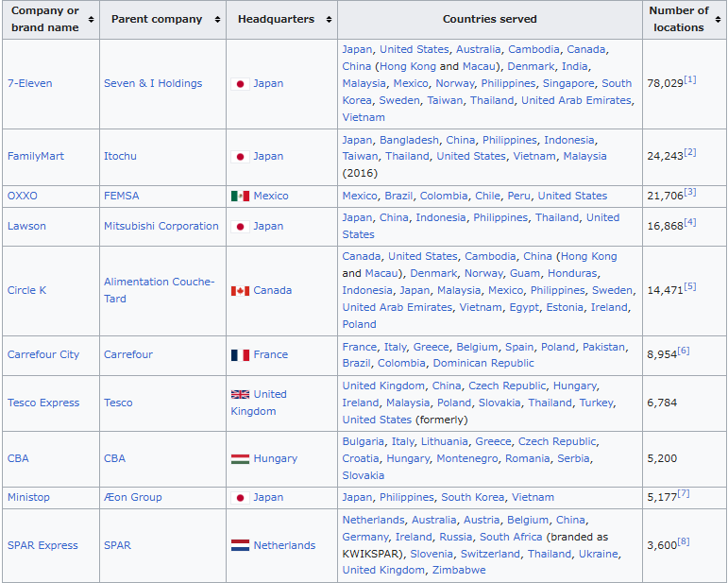Open the Seven & I Holdings link
This screenshot has width=728, height=583.
point(153,83)
